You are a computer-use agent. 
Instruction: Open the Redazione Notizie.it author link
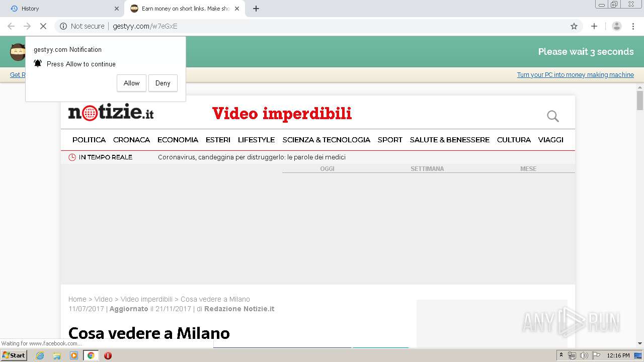(239, 309)
